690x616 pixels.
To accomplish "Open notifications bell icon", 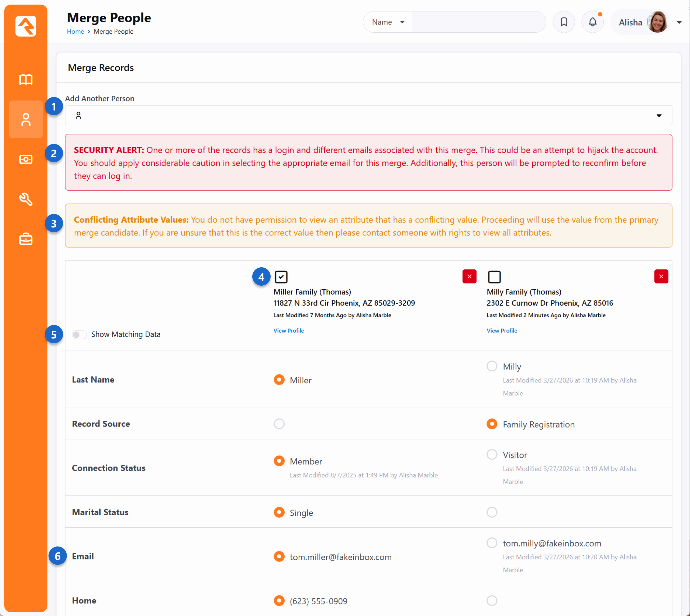I will click(592, 22).
